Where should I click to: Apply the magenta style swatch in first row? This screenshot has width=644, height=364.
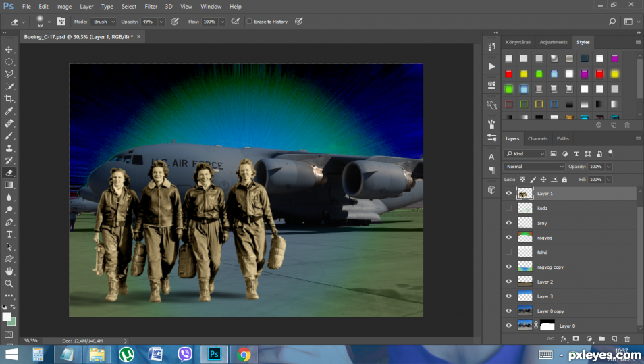[614, 59]
